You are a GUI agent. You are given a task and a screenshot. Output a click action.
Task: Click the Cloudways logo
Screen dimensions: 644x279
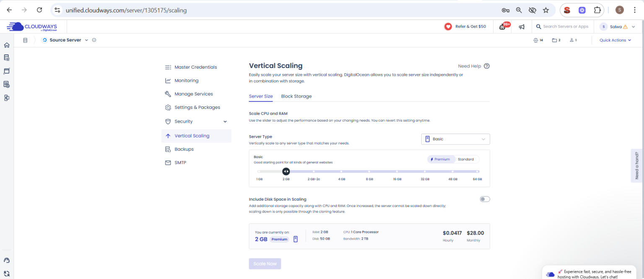point(32,27)
